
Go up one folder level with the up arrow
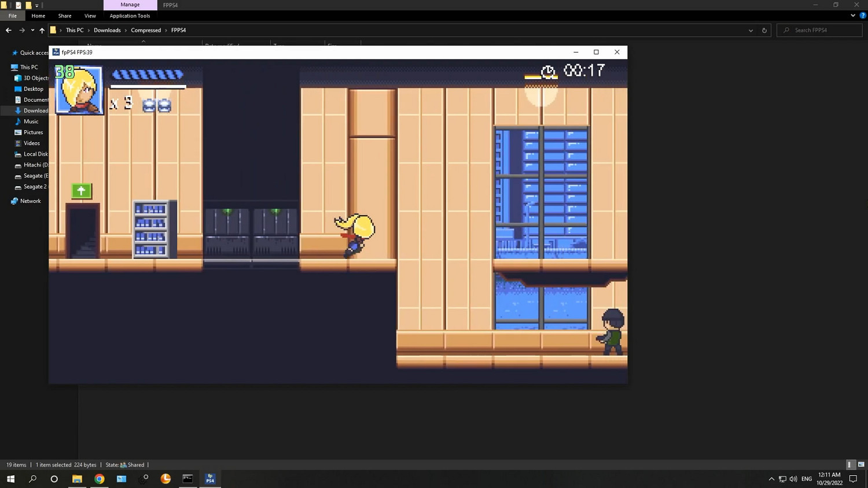[42, 30]
